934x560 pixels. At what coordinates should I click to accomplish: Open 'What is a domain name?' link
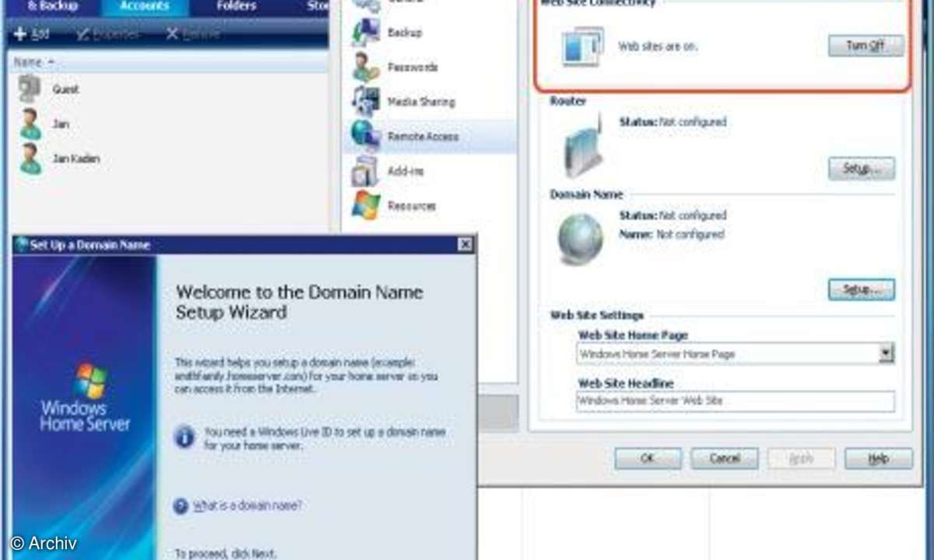pos(247,506)
